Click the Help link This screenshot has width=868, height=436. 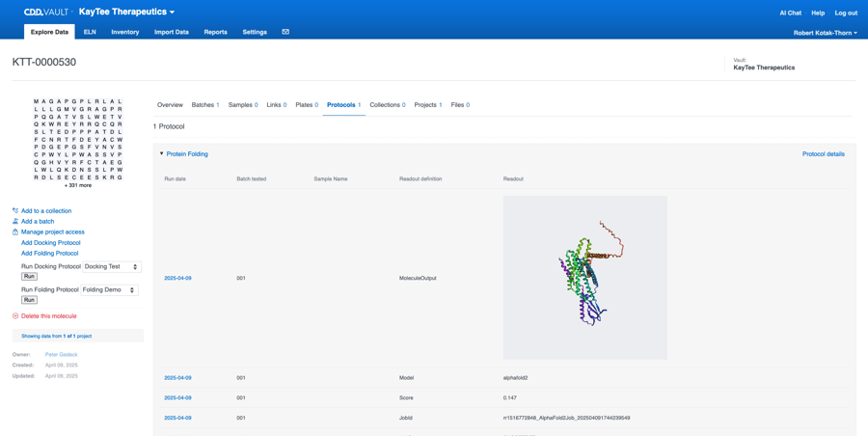818,13
